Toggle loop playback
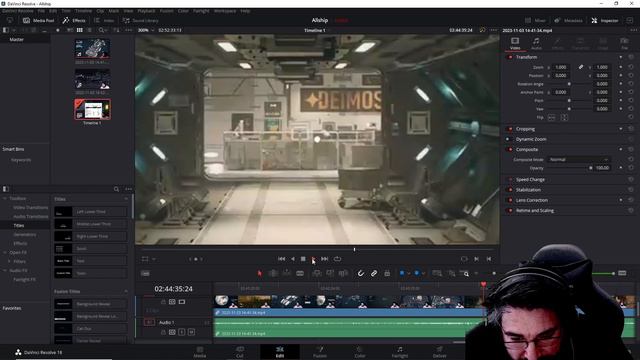This screenshot has width=640, height=360. pos(337,259)
